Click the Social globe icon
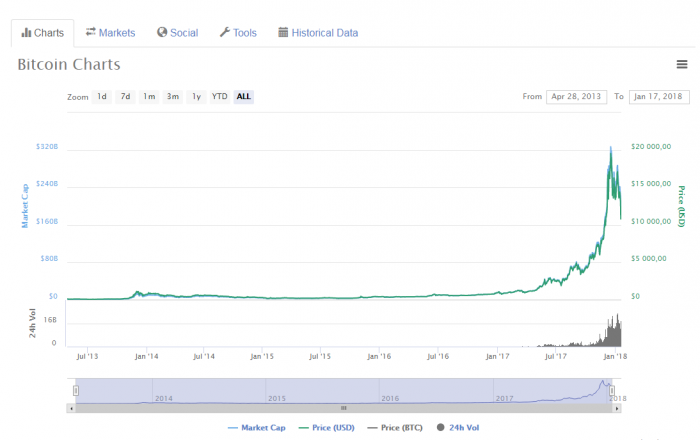 (162, 32)
